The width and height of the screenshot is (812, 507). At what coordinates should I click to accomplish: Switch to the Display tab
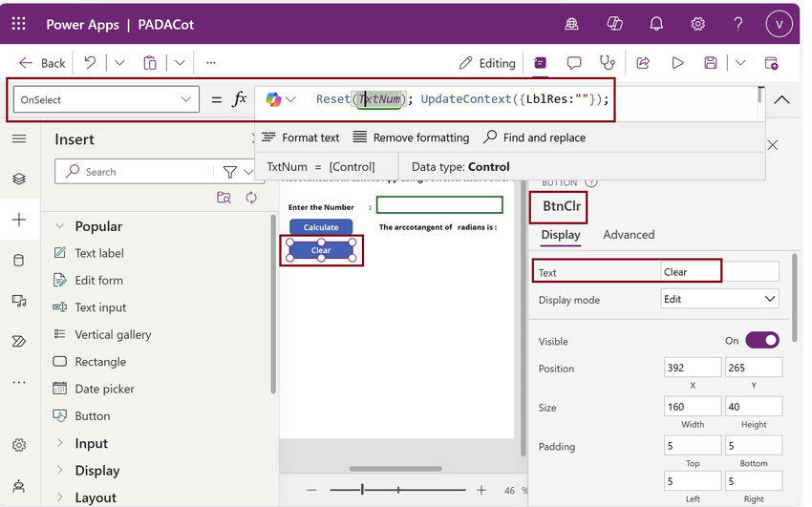coord(561,235)
